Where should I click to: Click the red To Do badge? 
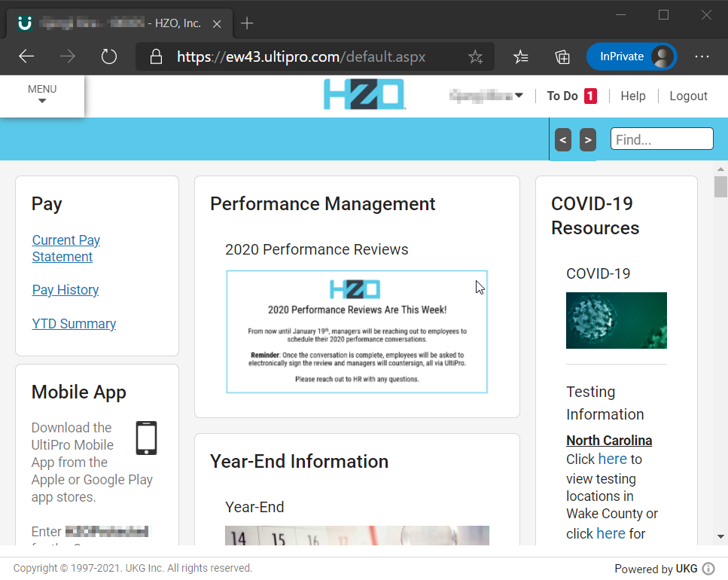(x=590, y=96)
